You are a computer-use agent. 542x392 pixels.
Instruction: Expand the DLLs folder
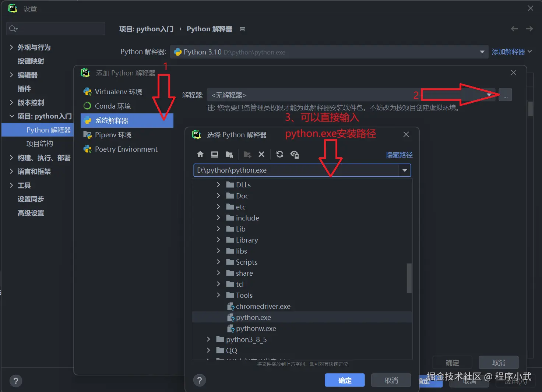click(x=218, y=184)
